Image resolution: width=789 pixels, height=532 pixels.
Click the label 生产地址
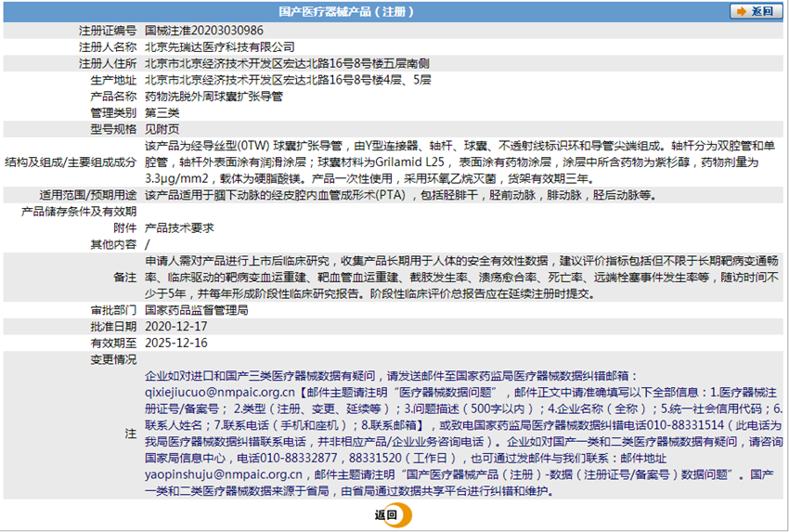pos(113,80)
